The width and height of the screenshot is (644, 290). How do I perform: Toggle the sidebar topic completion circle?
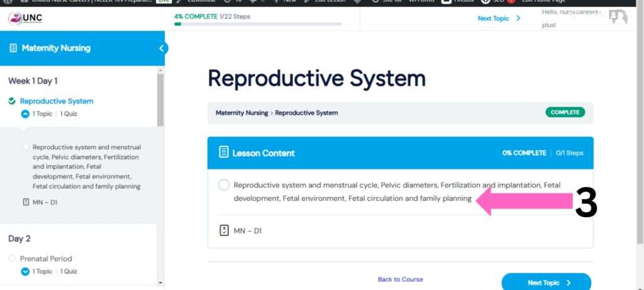click(x=26, y=147)
